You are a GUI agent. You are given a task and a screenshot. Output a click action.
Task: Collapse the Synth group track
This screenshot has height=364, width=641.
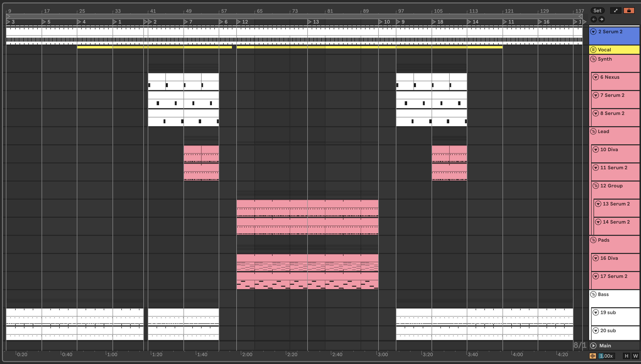pos(593,59)
